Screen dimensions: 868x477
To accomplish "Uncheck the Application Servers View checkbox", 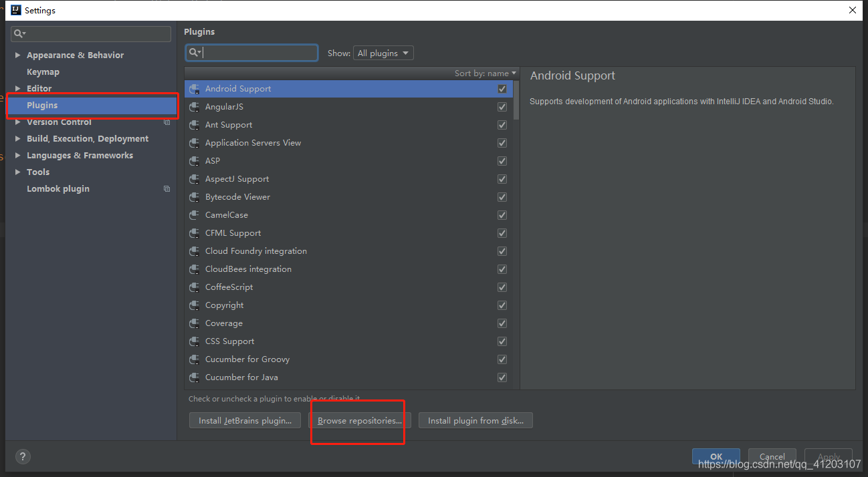I will tap(502, 143).
